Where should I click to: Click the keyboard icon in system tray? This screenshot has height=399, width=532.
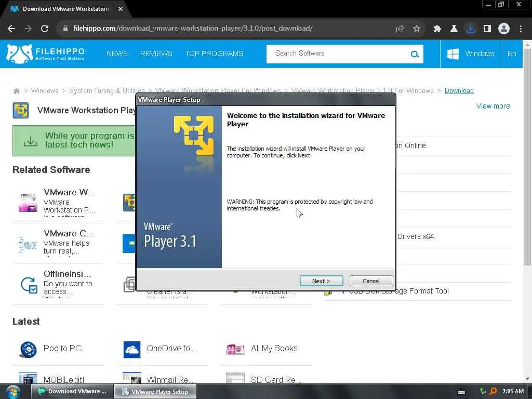(x=461, y=392)
